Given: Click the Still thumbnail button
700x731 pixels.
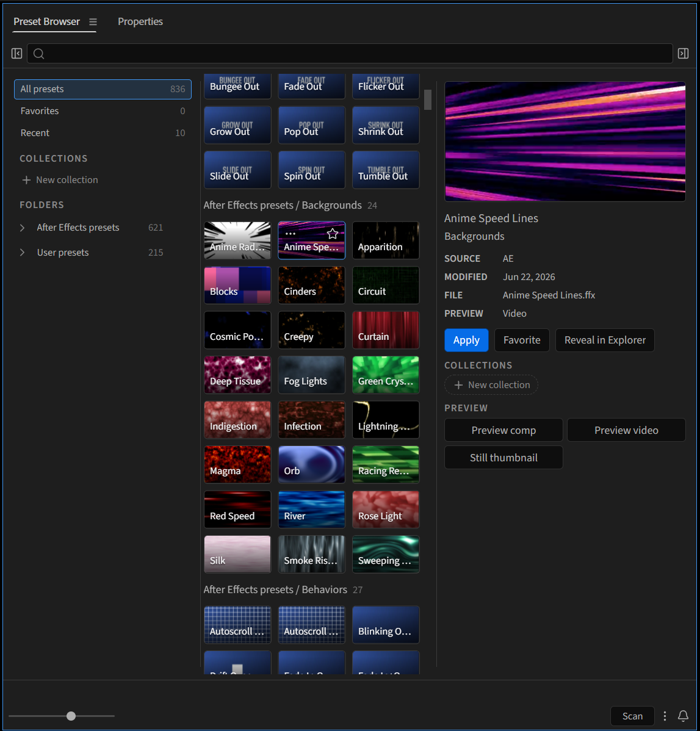Looking at the screenshot, I should pyautogui.click(x=503, y=458).
